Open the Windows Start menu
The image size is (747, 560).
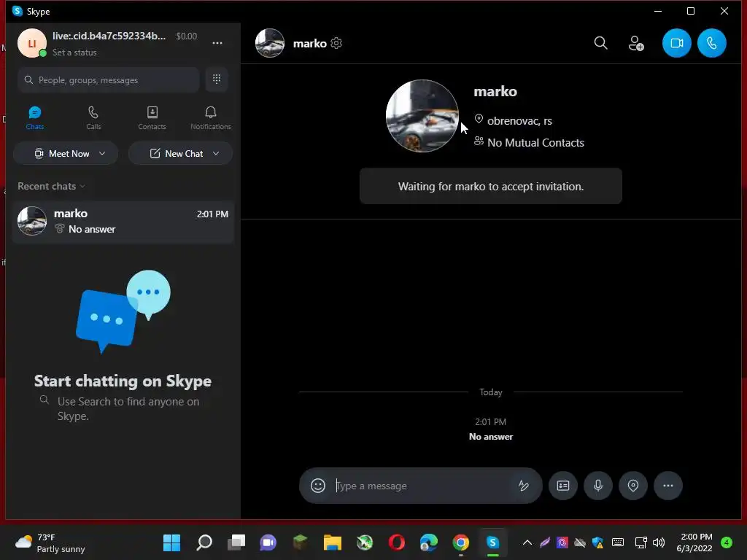(x=171, y=542)
